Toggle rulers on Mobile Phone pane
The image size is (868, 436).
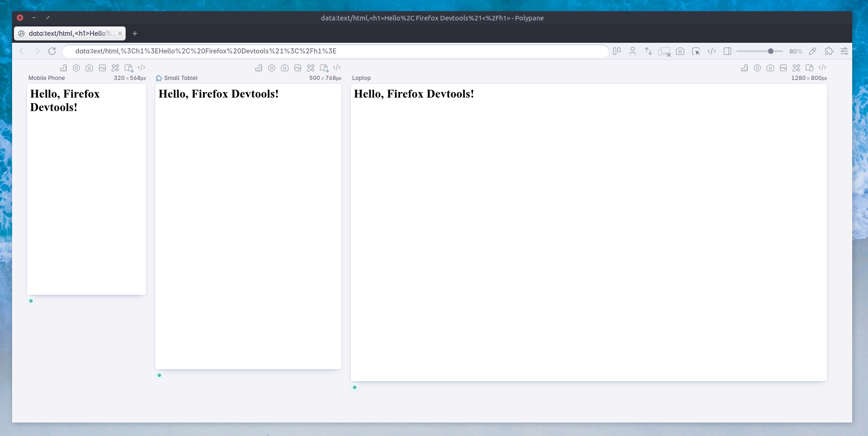click(63, 68)
